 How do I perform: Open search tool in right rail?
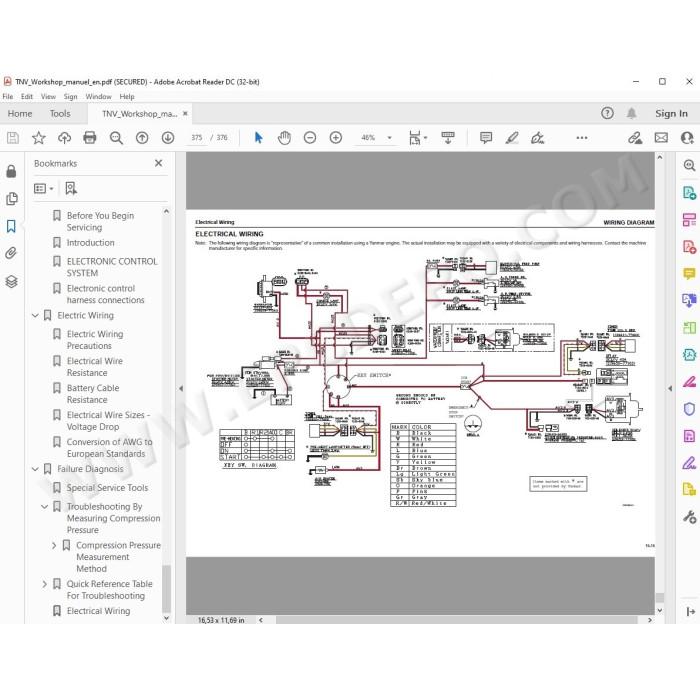[x=689, y=166]
